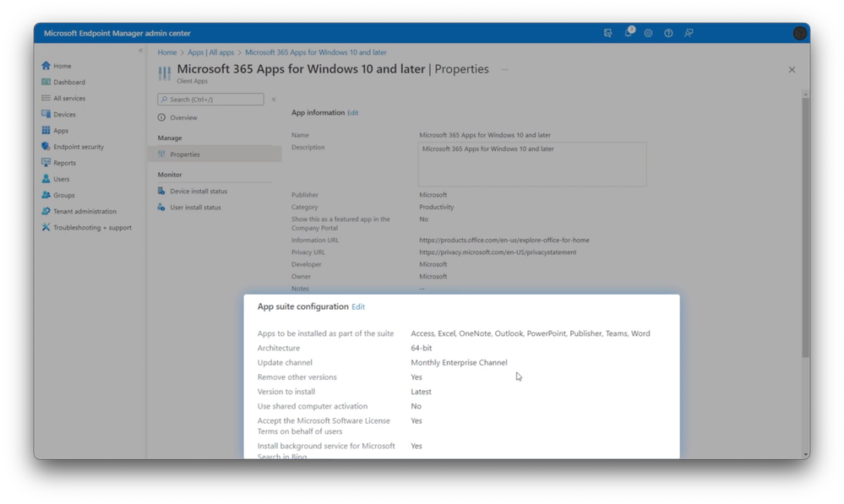Open the feedback icon in header
Image resolution: width=844 pixels, height=504 pixels.
pyautogui.click(x=689, y=33)
